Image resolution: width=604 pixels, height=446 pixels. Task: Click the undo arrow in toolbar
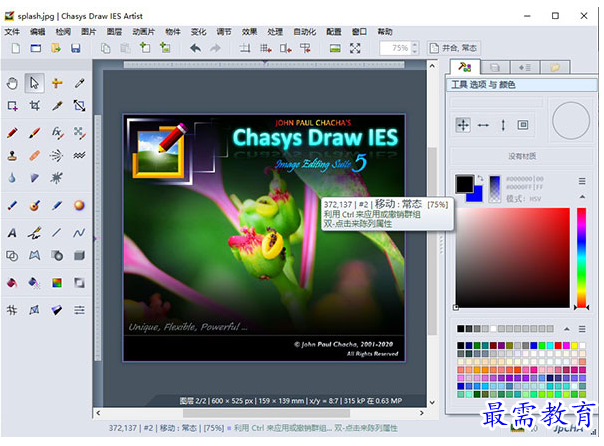(196, 48)
